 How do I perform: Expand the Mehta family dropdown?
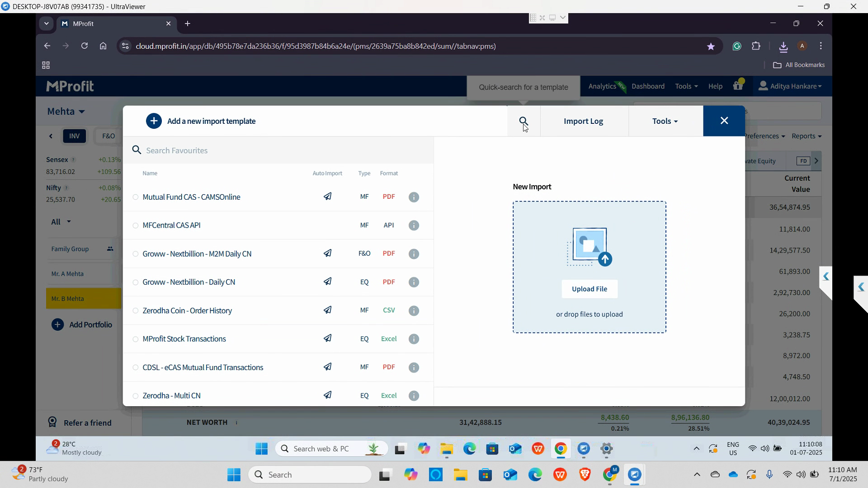pyautogui.click(x=66, y=111)
